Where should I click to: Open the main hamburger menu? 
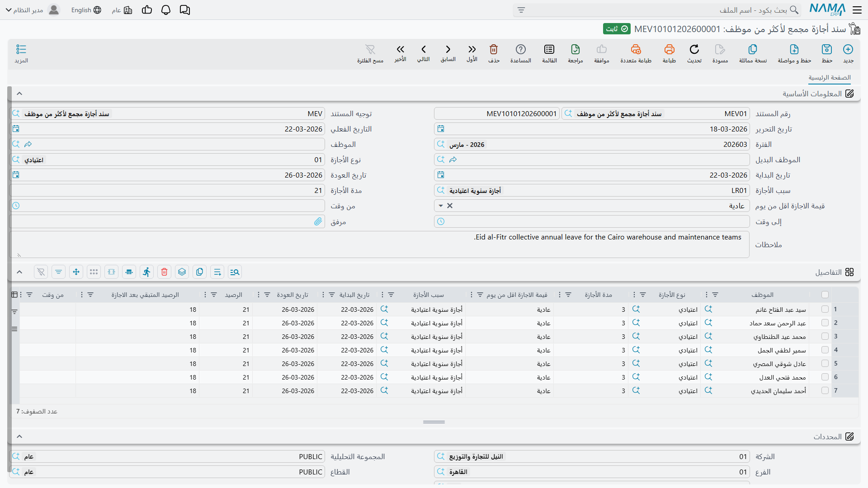pyautogui.click(x=857, y=10)
